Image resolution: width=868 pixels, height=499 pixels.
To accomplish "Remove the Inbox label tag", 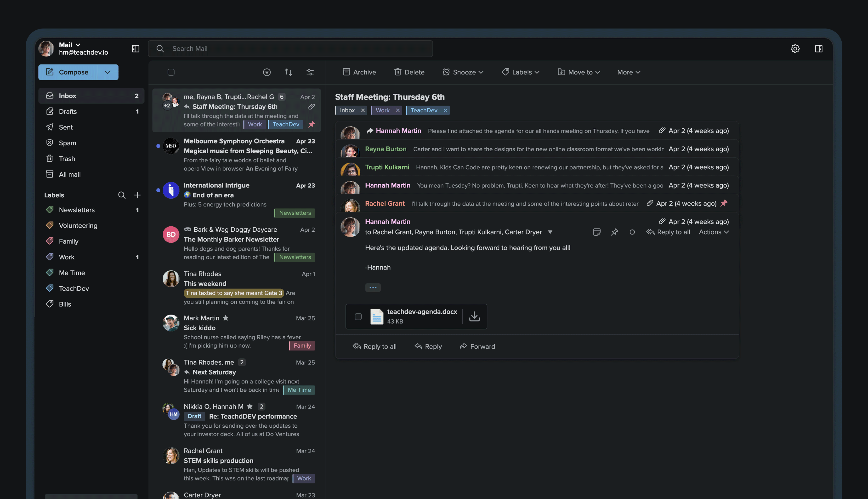I will pos(363,110).
